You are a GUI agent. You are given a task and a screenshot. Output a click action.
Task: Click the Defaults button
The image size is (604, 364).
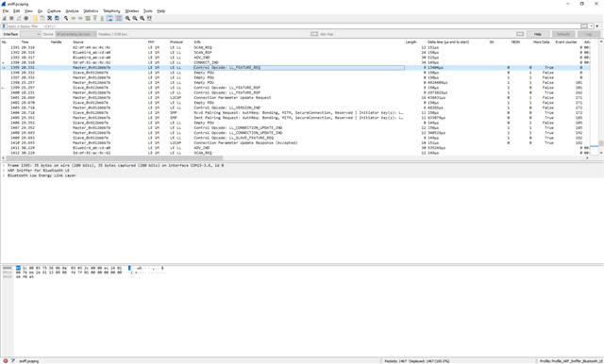pos(562,34)
